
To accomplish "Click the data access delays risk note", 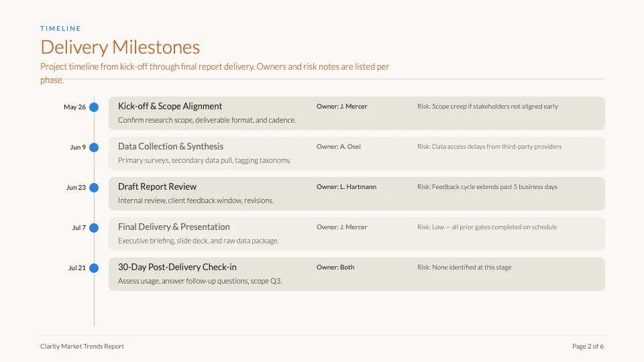I will 489,147.
